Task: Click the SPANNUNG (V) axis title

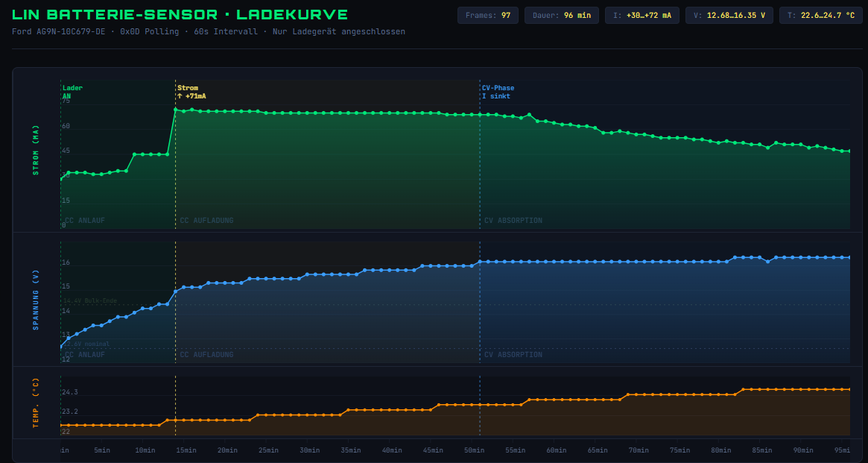Action: point(35,299)
